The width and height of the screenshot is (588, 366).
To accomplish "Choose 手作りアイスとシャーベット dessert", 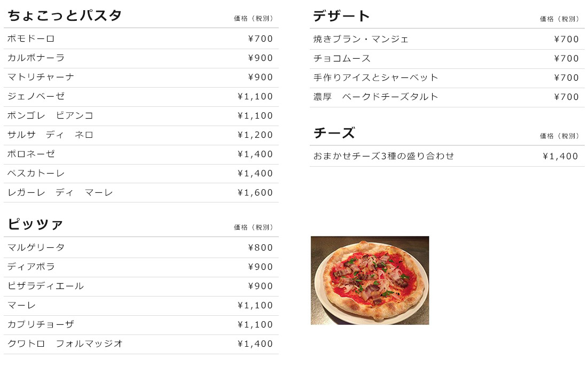I will click(x=375, y=78).
